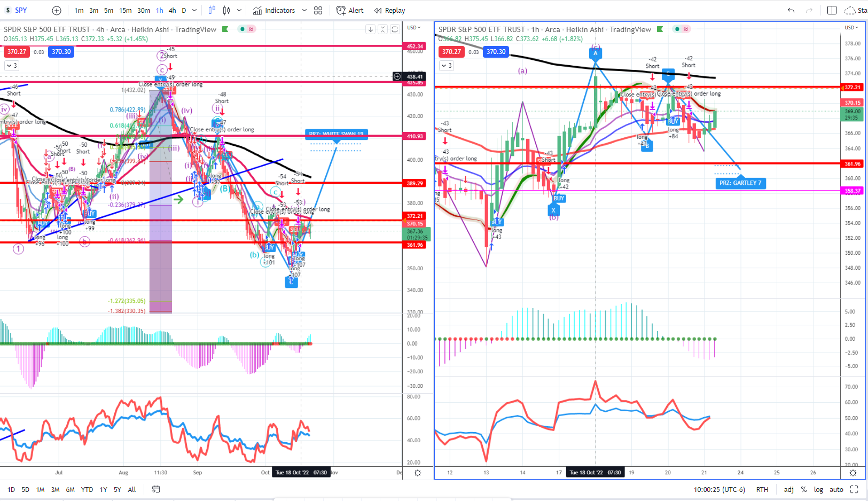Start bar Replay mode
The height and width of the screenshot is (501, 868).
coord(389,10)
